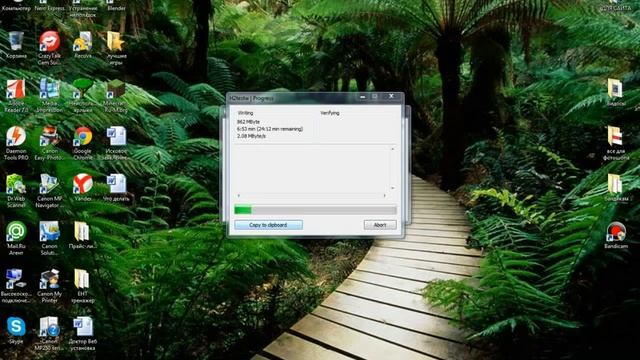The image size is (640, 360).
Task: Select the Skype desktop icon
Action: 16,330
